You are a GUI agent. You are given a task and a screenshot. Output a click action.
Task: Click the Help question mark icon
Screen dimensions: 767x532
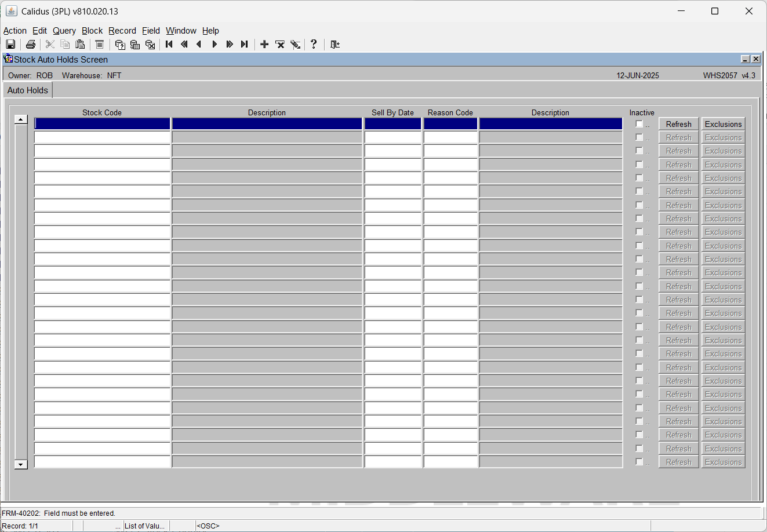(x=314, y=44)
